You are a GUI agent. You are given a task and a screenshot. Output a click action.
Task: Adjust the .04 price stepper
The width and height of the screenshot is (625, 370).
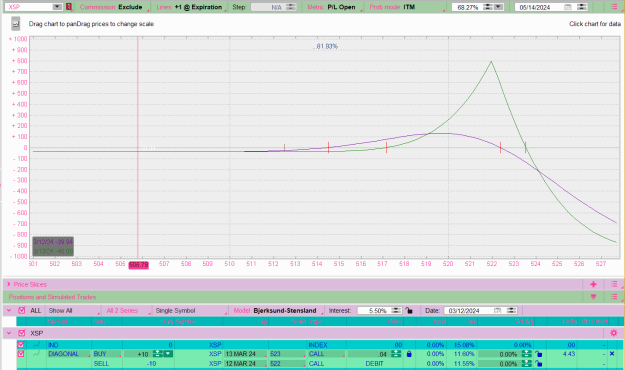(x=396, y=354)
